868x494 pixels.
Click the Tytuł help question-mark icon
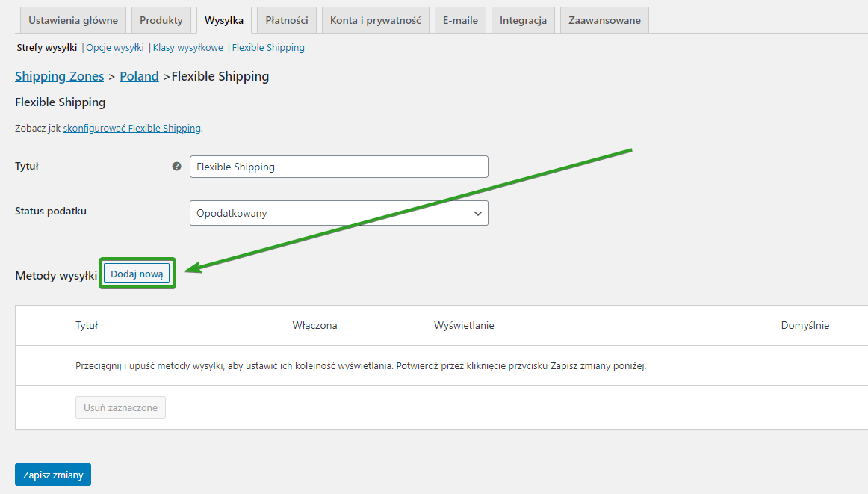coord(176,166)
